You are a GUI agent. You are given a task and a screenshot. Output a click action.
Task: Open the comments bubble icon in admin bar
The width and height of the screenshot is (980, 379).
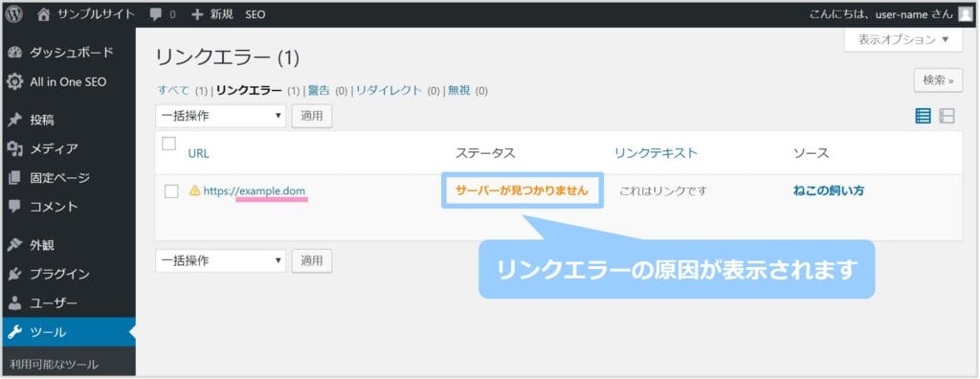click(x=156, y=14)
